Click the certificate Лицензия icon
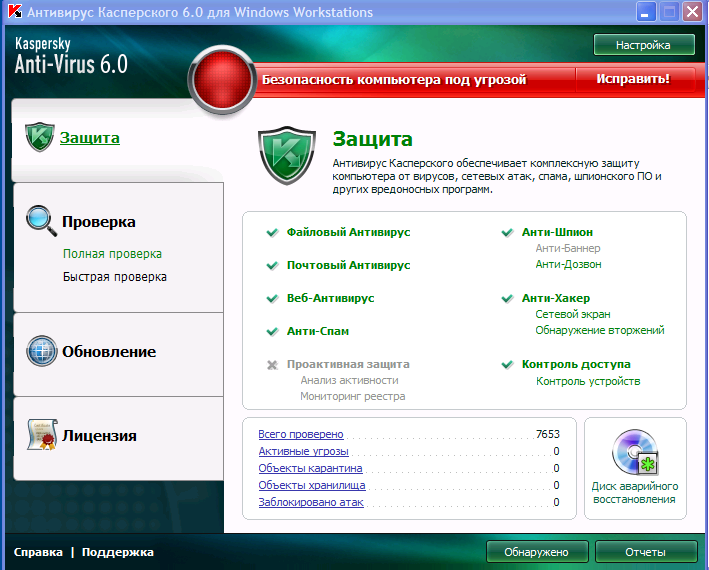Screen dimensions: 709x570 point(42,434)
